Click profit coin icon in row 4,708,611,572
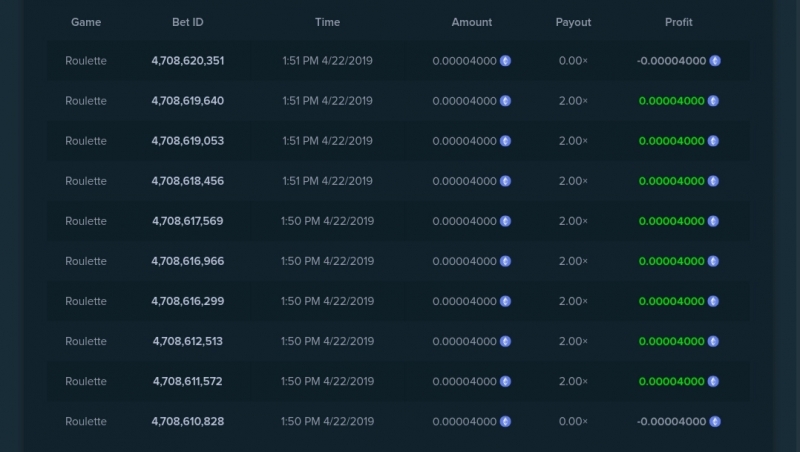Image resolution: width=800 pixels, height=452 pixels. pyautogui.click(x=713, y=381)
